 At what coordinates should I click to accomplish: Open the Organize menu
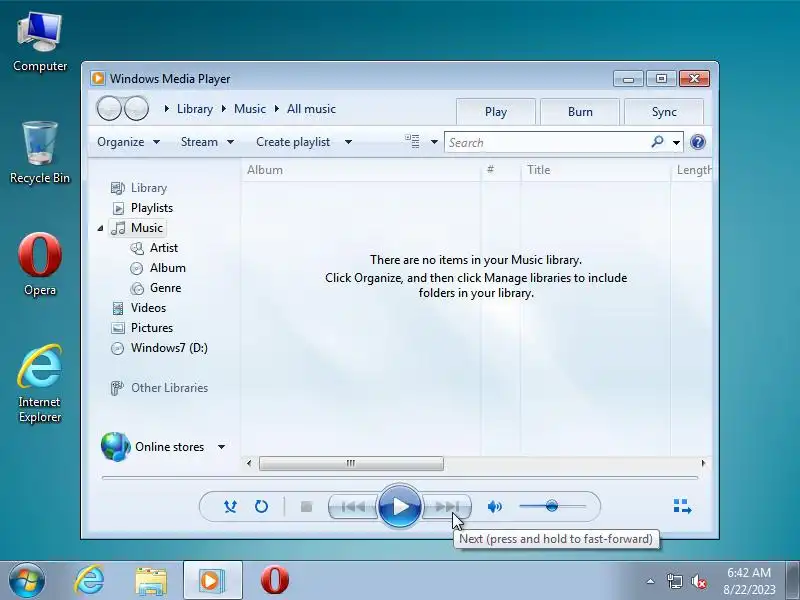129,142
